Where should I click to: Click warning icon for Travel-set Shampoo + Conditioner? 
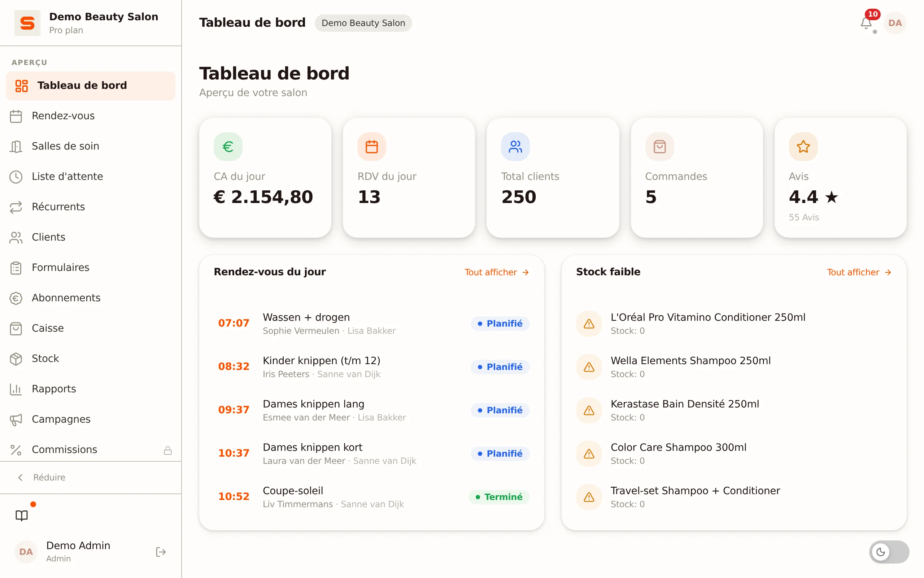589,497
